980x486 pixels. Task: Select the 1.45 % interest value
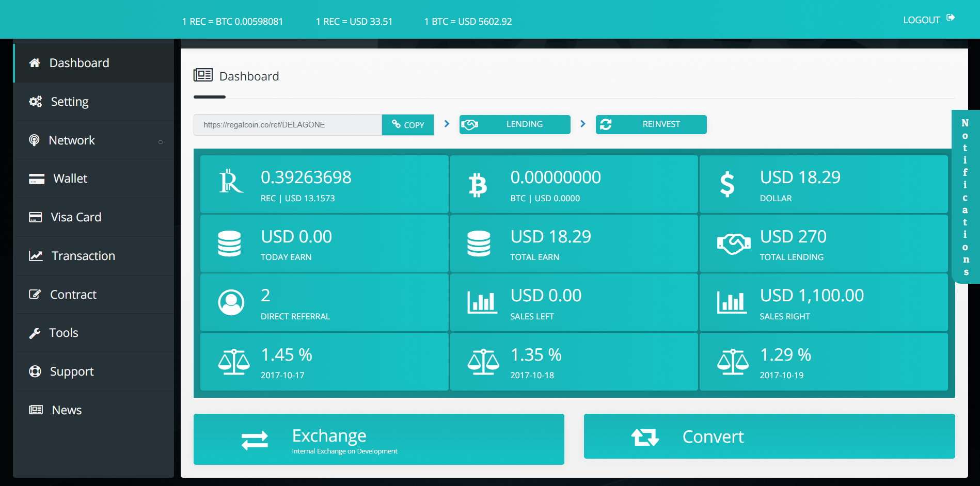(x=287, y=355)
